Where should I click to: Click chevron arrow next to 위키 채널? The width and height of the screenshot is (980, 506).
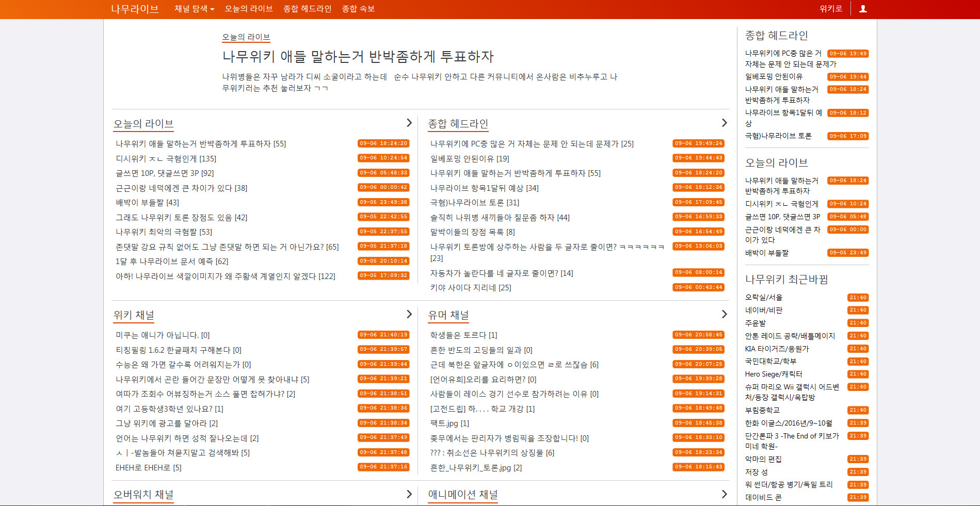point(409,314)
